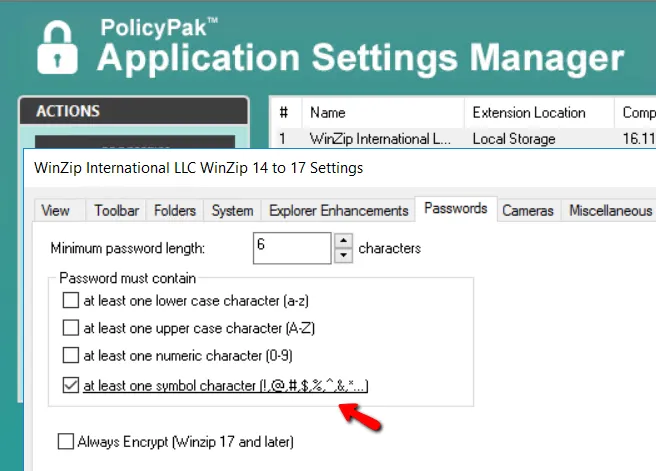The image size is (656, 471).
Task: Enable lower case character requirement
Action: 71,300
